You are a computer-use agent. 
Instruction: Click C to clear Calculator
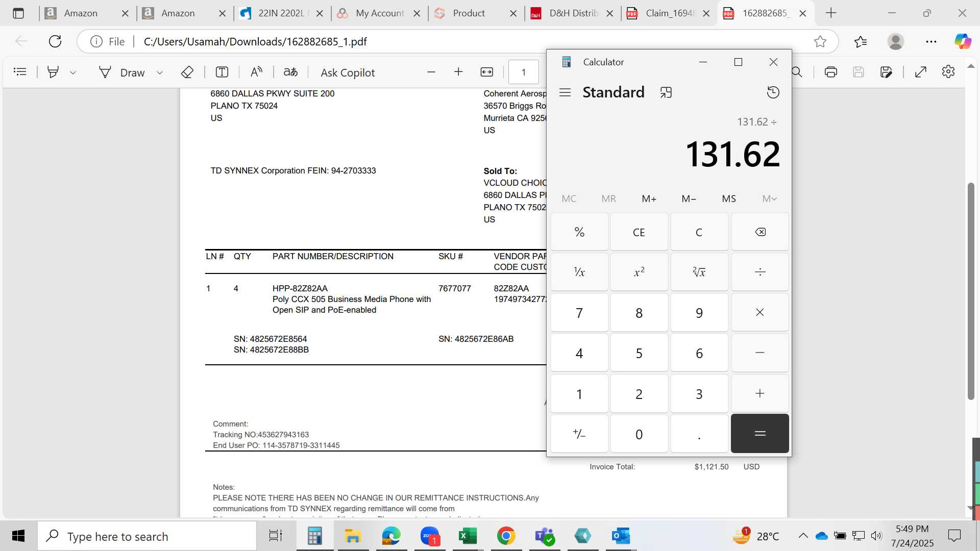coord(699,232)
